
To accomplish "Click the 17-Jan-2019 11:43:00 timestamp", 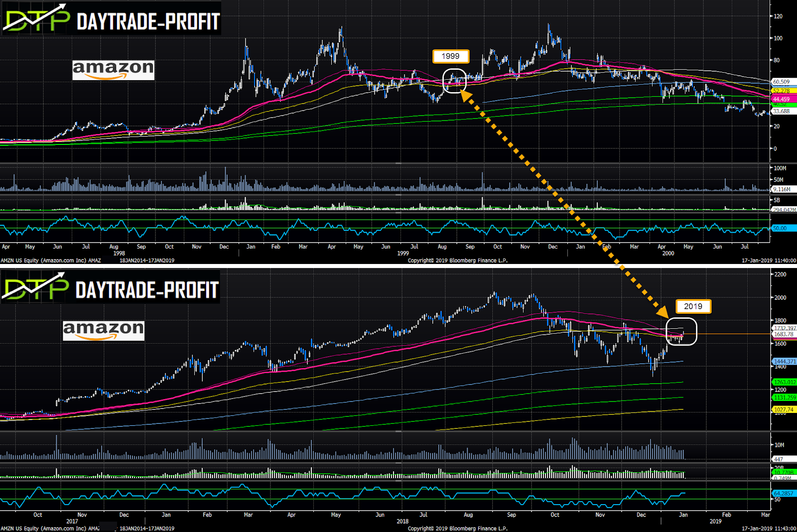I will [x=769, y=529].
